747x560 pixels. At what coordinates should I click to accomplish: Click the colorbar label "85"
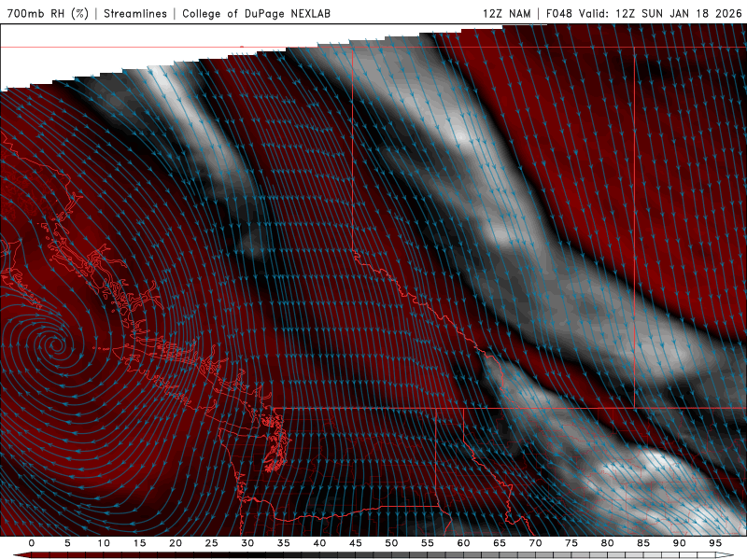pos(643,543)
